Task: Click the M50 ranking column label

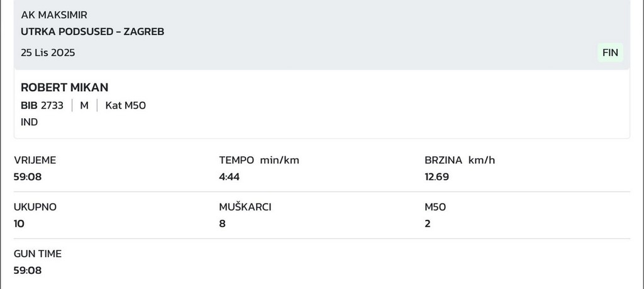Action: [435, 207]
